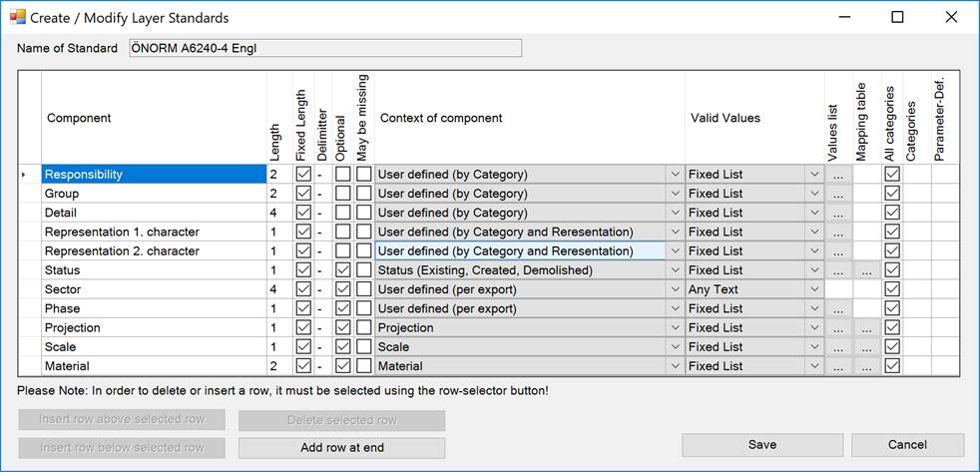Expand Context dropdown for Responsibility row
The image size is (980, 472).
675,175
